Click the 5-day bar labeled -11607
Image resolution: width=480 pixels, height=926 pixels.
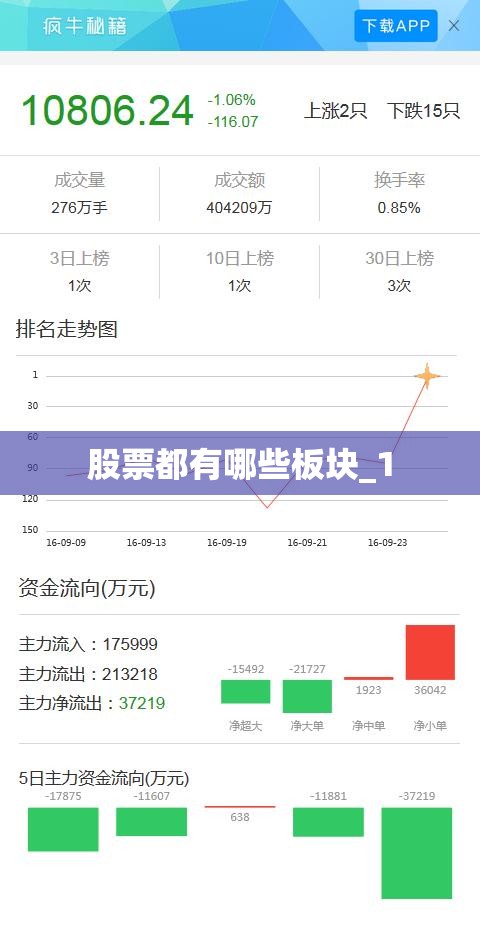(151, 821)
